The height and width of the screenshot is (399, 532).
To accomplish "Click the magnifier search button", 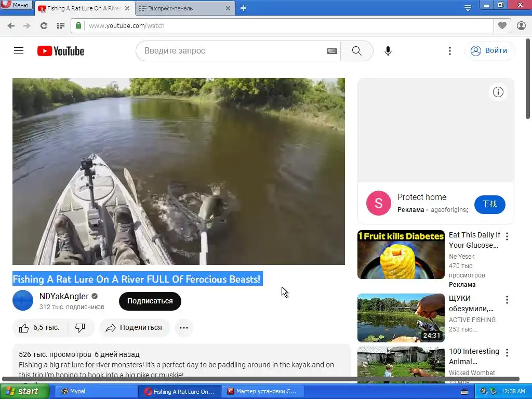I will pyautogui.click(x=356, y=51).
